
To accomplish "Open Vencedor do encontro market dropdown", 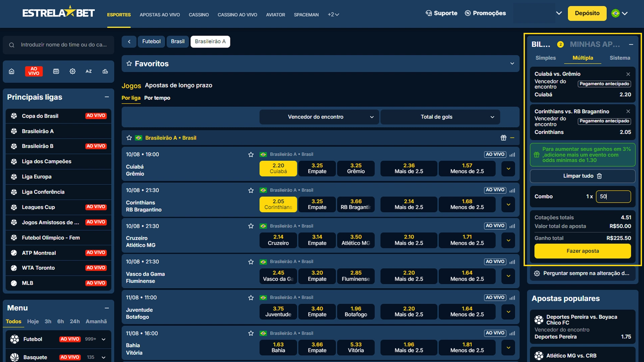I will [x=319, y=117].
